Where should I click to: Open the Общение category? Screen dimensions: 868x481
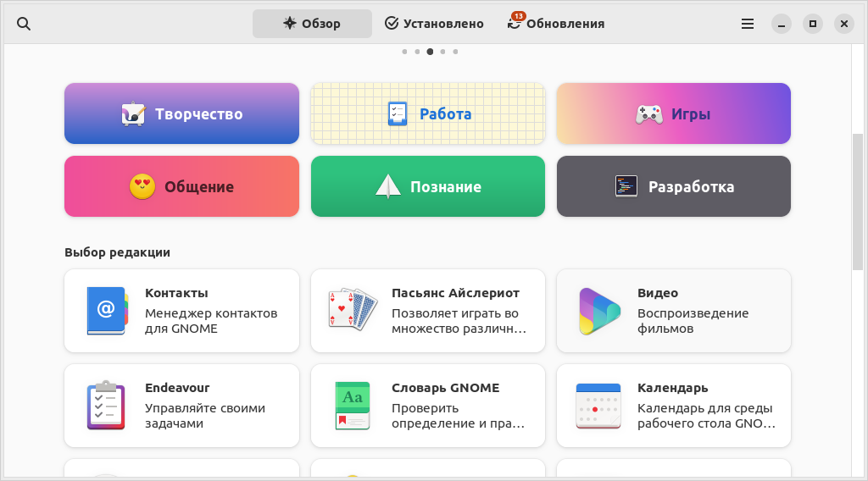[181, 186]
